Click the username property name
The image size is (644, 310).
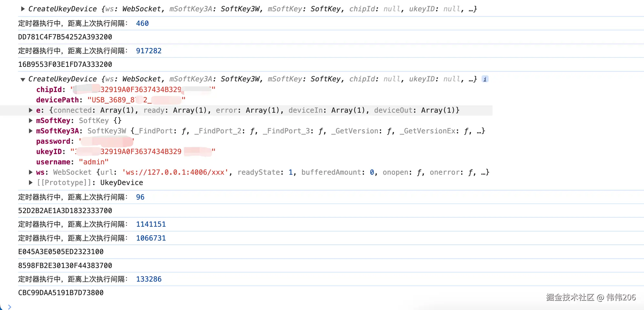[53, 162]
